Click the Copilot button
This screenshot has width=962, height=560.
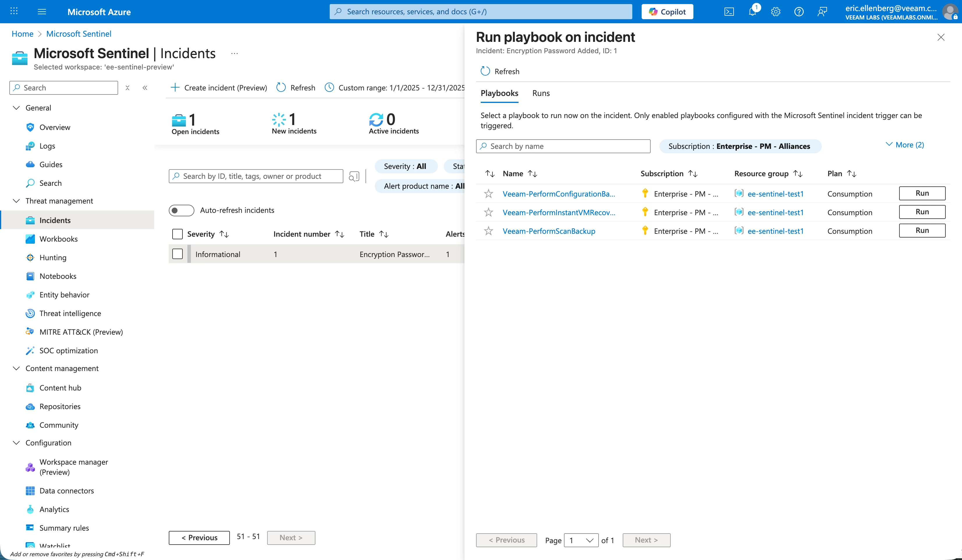[x=667, y=12]
